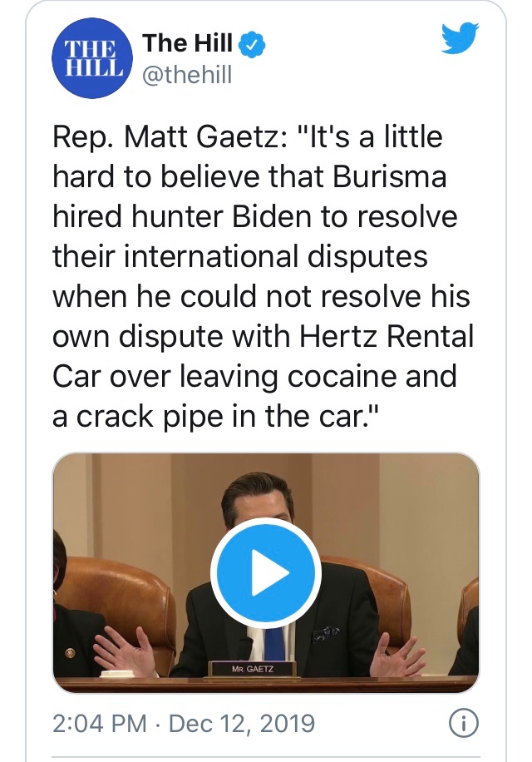
Task: Click The Hill display name
Action: (187, 42)
